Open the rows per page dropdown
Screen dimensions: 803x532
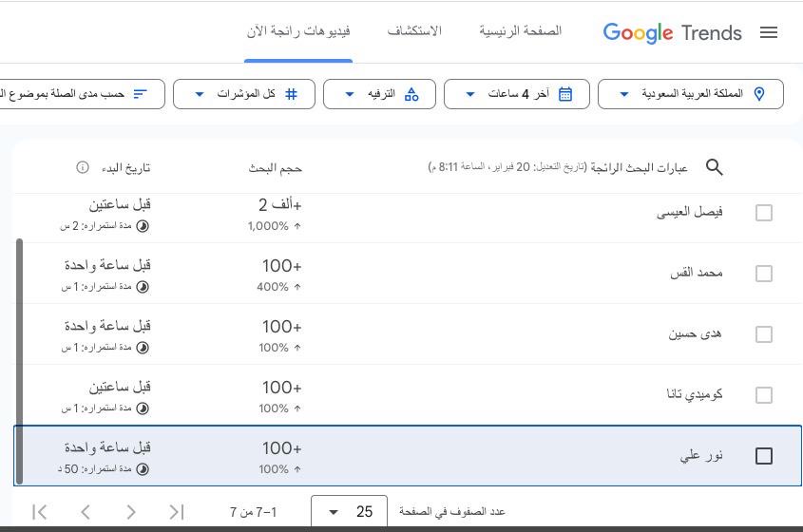(x=349, y=512)
